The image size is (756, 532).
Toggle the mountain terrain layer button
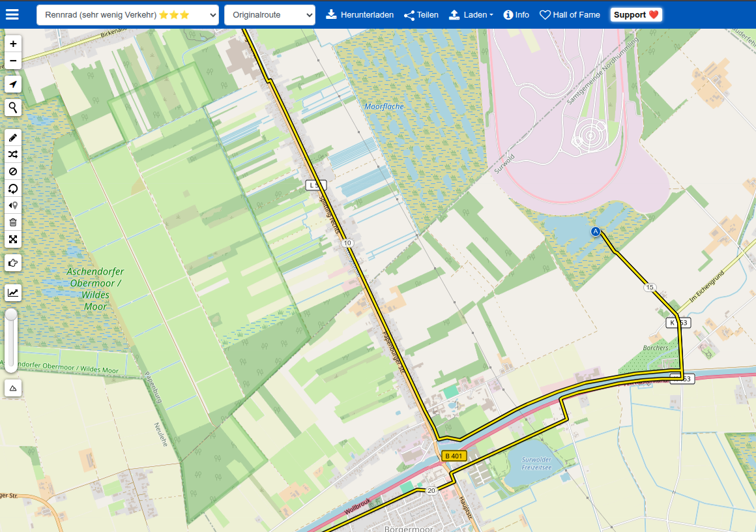pos(13,388)
